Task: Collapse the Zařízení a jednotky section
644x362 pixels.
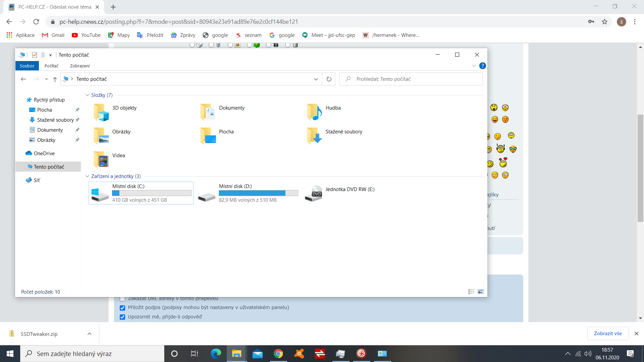Action: coord(87,176)
